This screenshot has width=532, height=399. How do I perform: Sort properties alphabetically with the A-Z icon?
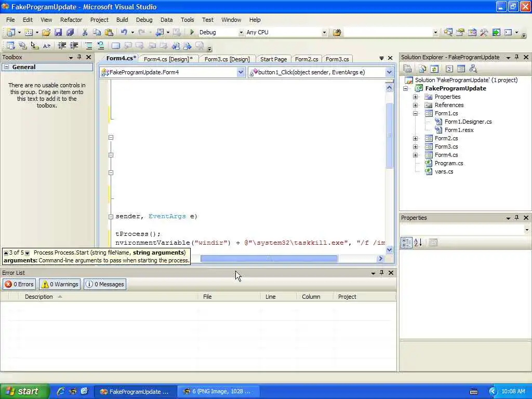pos(418,242)
